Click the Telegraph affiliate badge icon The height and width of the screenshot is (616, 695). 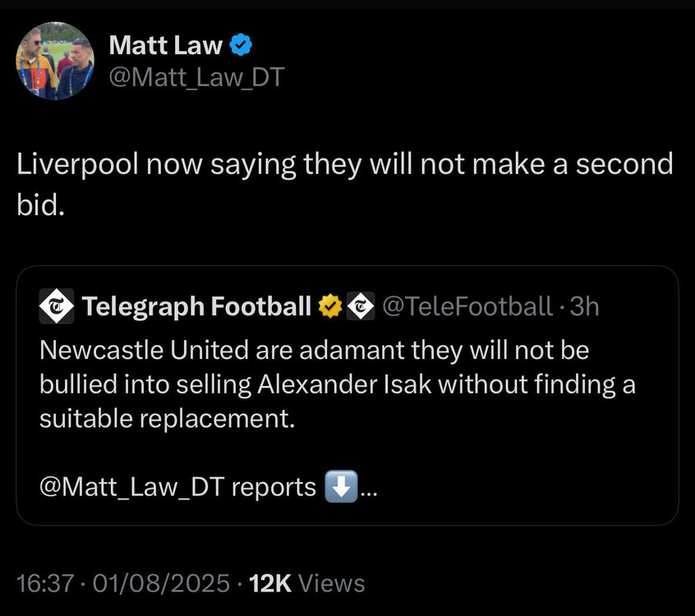pyautogui.click(x=359, y=306)
